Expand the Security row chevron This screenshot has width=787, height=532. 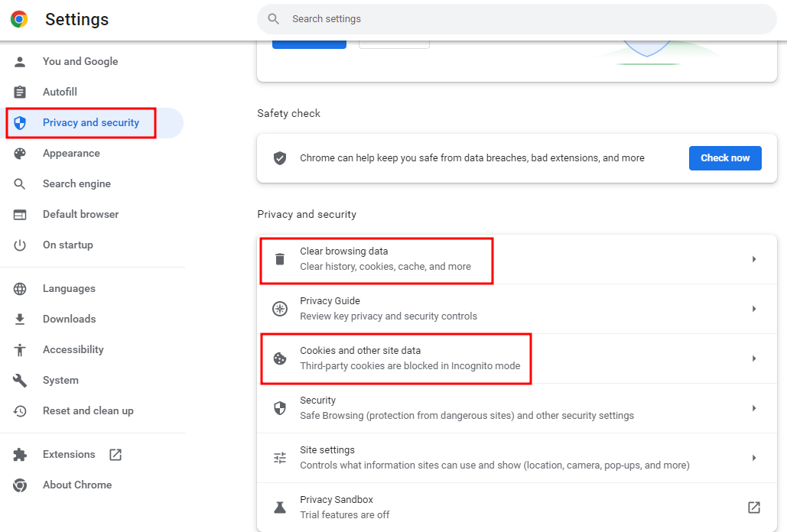(x=753, y=408)
